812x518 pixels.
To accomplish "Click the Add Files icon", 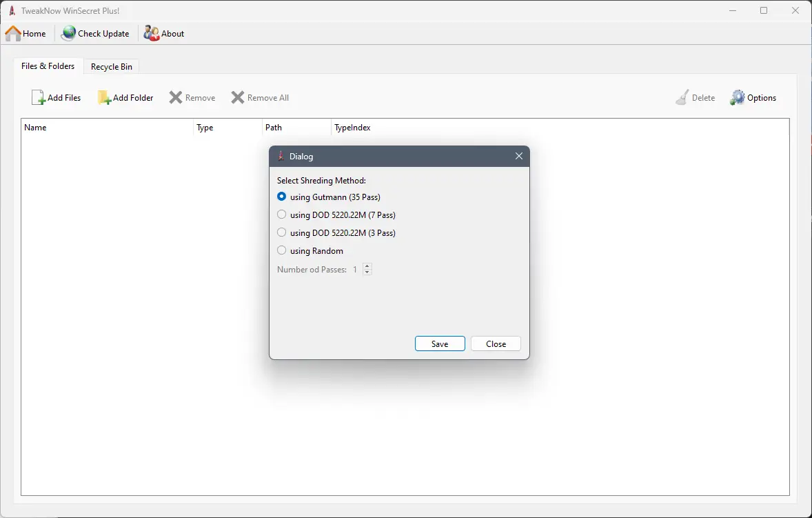I will click(x=38, y=97).
